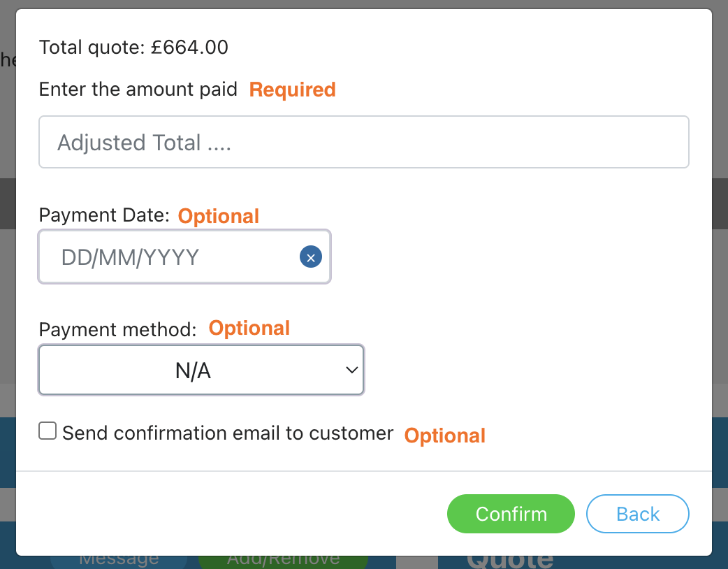Click the orange Required tag

(x=293, y=89)
